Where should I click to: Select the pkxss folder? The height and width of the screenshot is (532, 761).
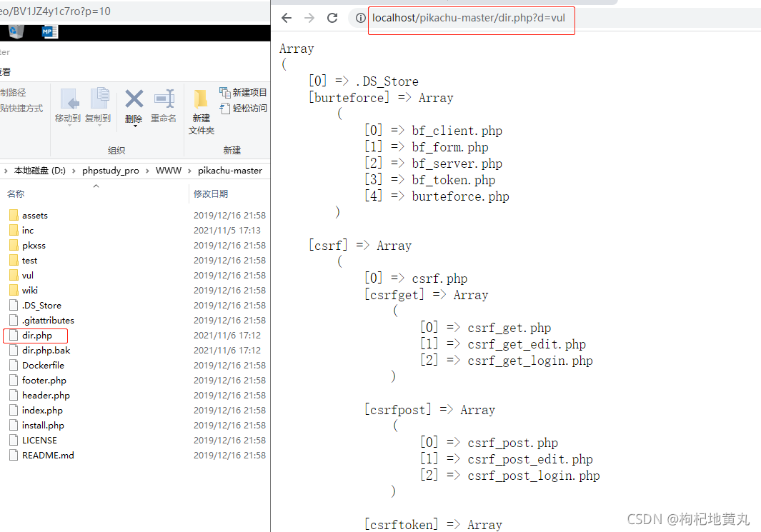pos(34,246)
